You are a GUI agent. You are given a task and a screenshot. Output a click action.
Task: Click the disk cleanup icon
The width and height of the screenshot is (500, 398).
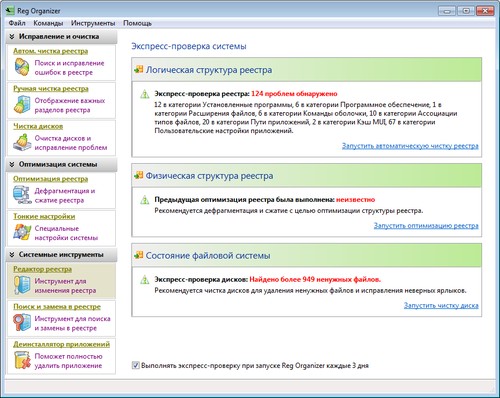point(22,142)
